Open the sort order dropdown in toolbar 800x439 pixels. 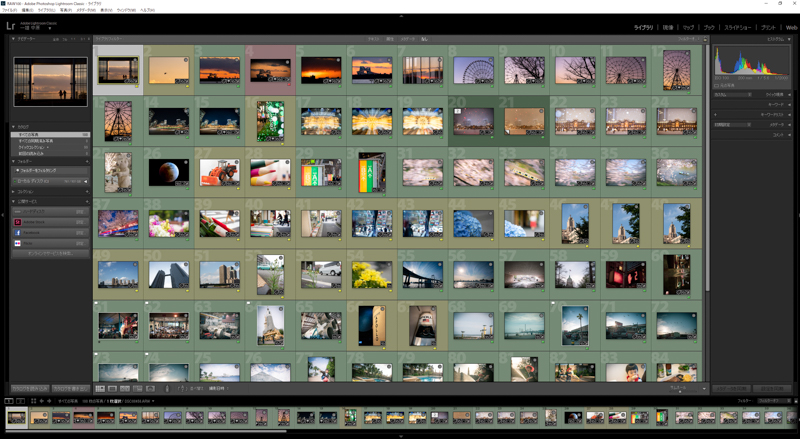point(218,388)
